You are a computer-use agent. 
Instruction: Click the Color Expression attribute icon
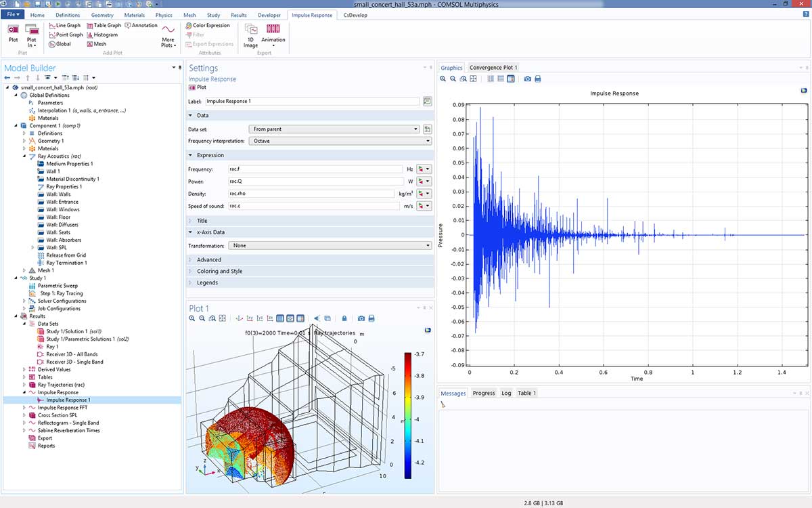[x=188, y=26]
